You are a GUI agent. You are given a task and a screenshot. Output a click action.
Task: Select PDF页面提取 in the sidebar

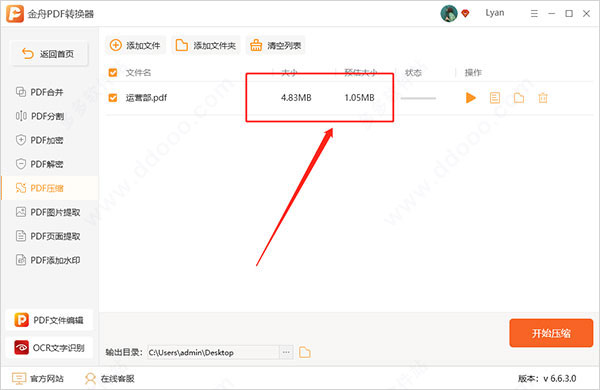point(50,236)
